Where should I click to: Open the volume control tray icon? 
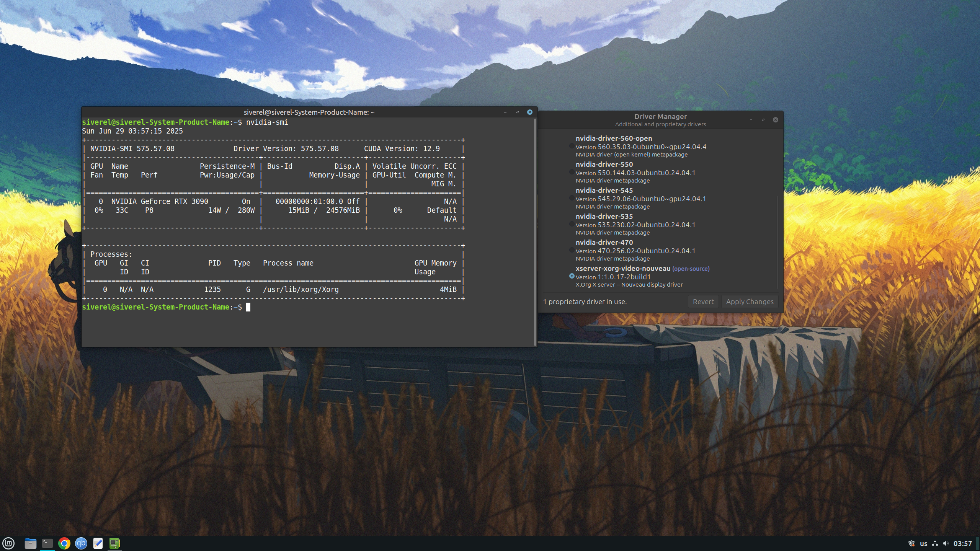pyautogui.click(x=946, y=543)
